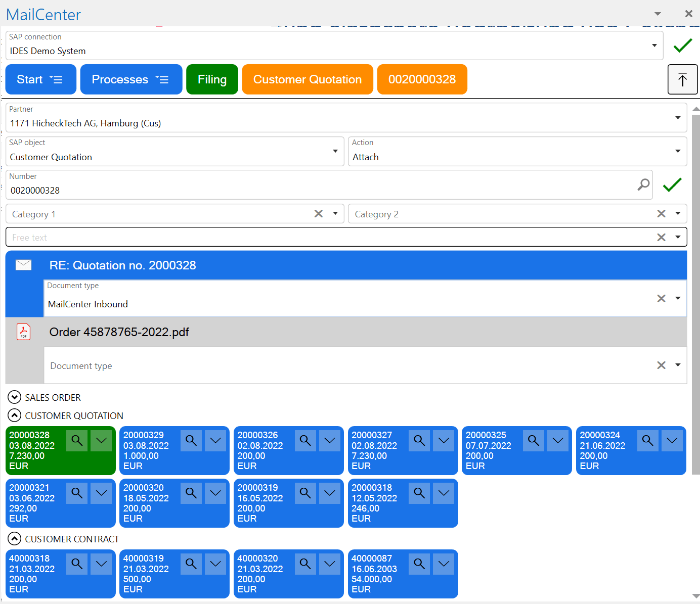Expand the SALES ORDER section
The width and height of the screenshot is (700, 604).
pyautogui.click(x=14, y=397)
